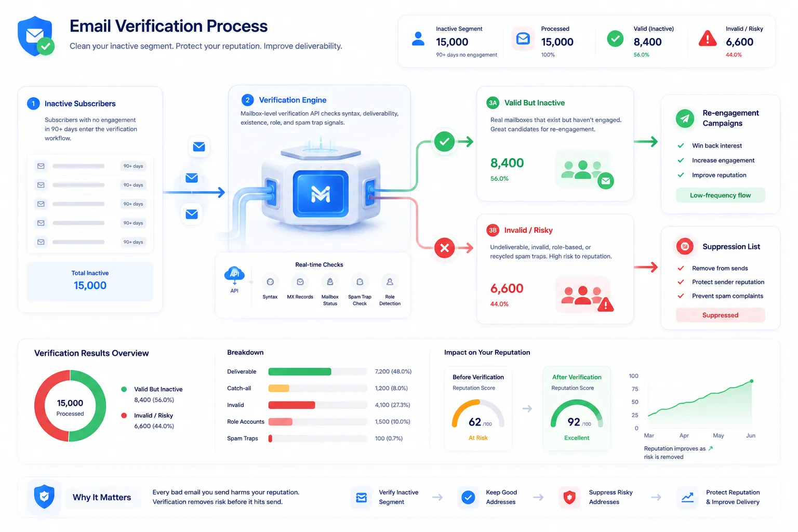Click the Processed envelope icon
The width and height of the screenshot is (798, 532).
point(523,39)
